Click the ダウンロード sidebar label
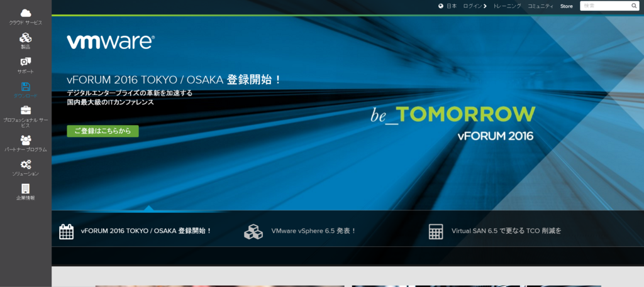644x287 pixels. (x=25, y=95)
